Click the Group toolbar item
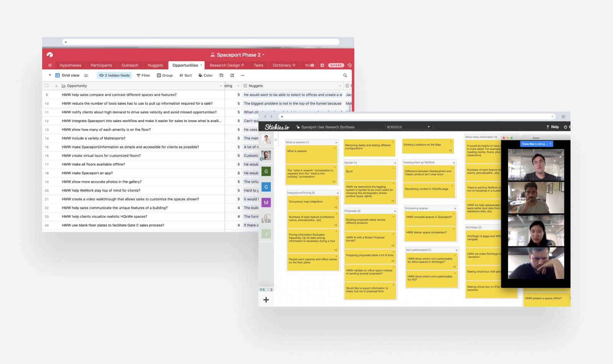Screen dimensions: 613x364 click(x=165, y=75)
